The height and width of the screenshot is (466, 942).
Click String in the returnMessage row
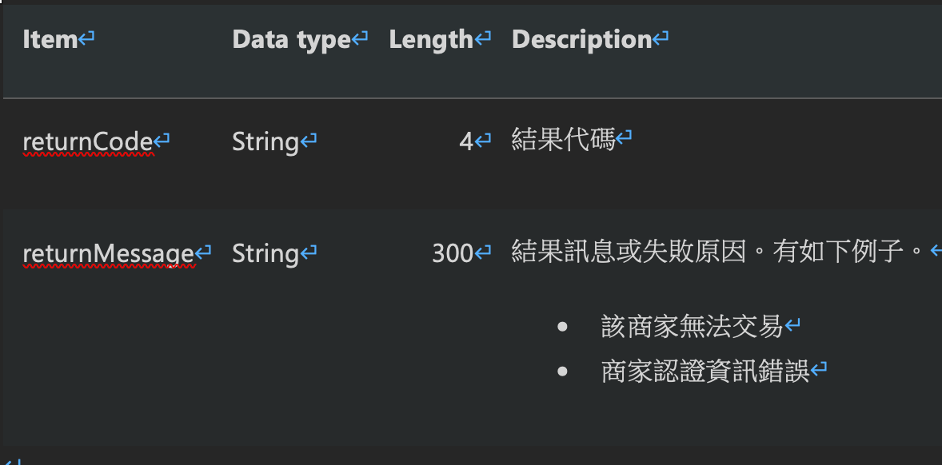(266, 254)
